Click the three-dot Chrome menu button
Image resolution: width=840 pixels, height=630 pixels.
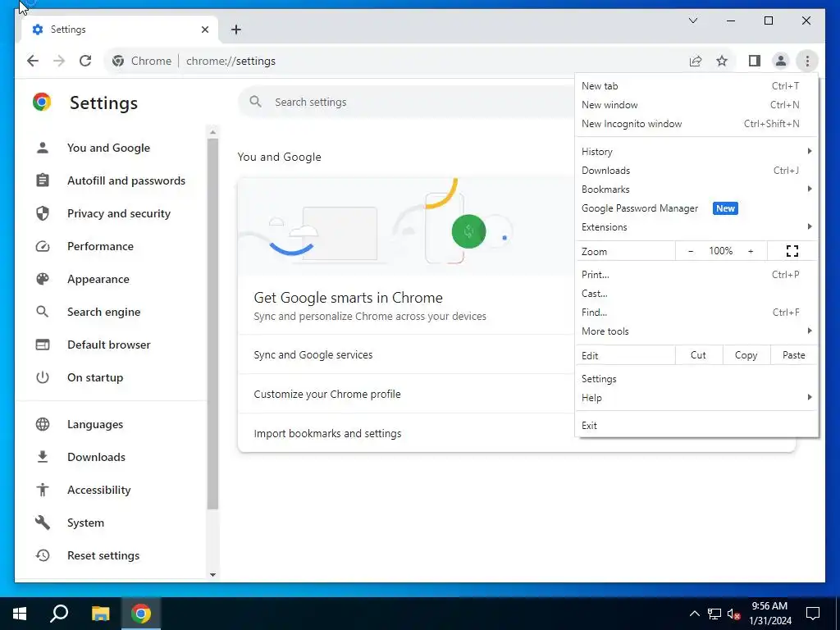807,61
